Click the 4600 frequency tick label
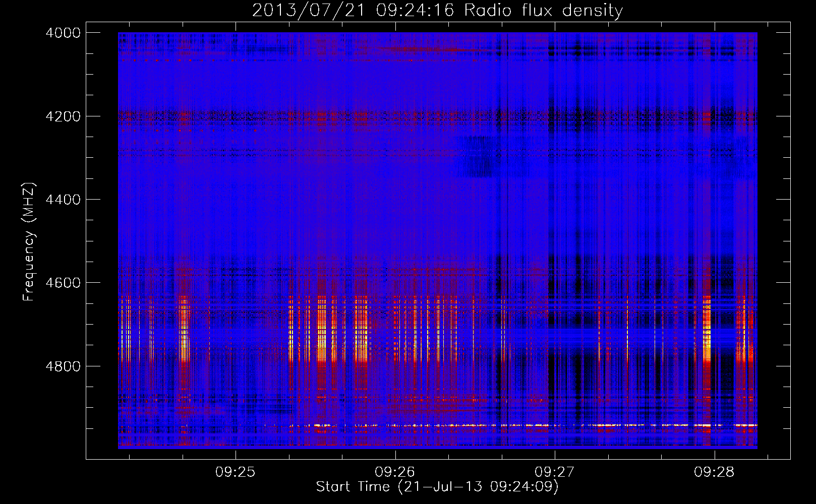 (x=63, y=283)
